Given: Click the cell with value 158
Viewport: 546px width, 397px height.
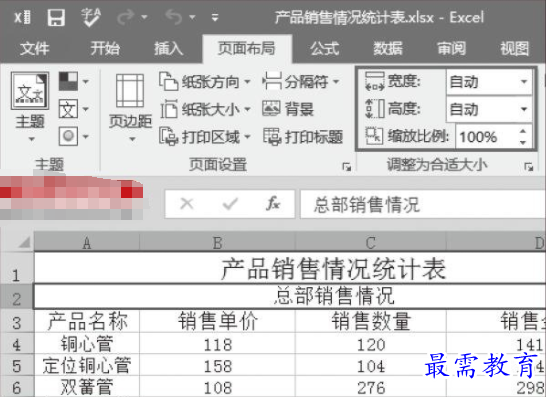Looking at the screenshot, I should click(x=217, y=365).
